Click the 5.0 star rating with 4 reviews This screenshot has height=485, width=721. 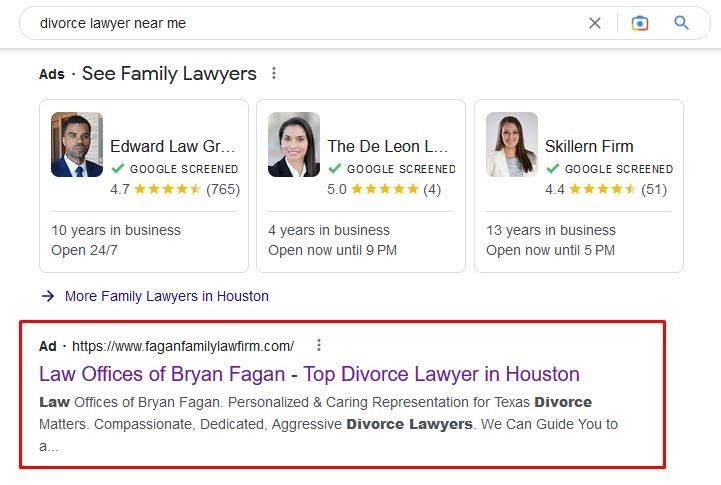[x=384, y=189]
